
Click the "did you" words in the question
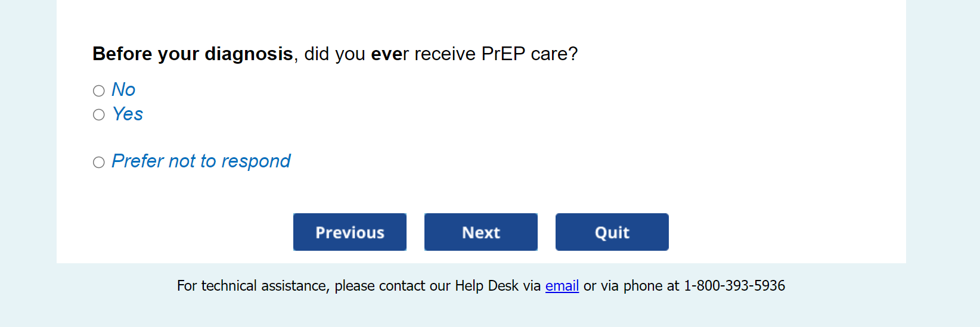(x=334, y=54)
